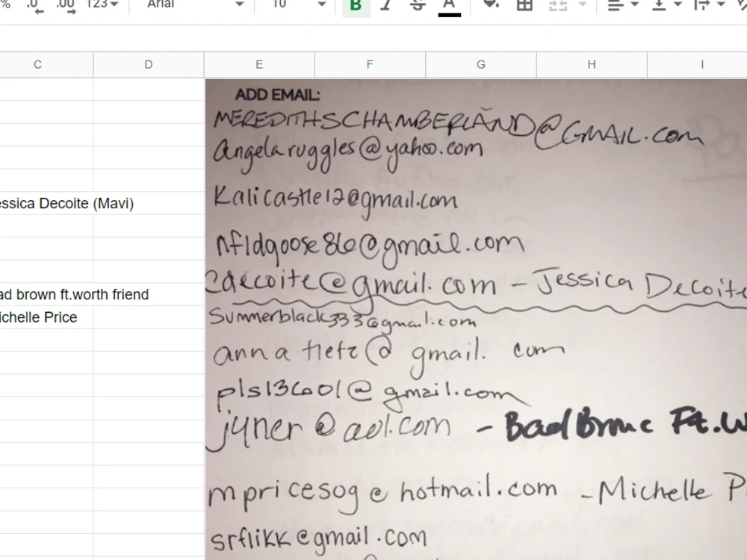
Task: Toggle italic formatting
Action: (x=386, y=6)
